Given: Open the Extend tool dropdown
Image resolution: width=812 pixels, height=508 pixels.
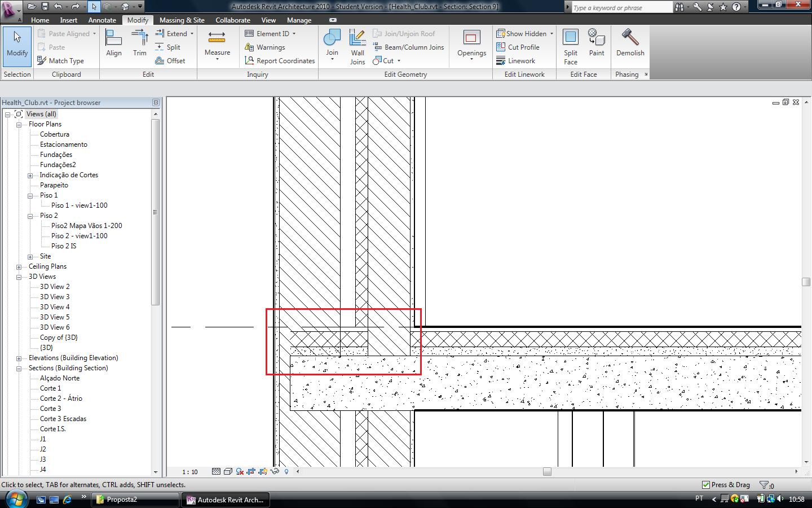Looking at the screenshot, I should tap(192, 34).
